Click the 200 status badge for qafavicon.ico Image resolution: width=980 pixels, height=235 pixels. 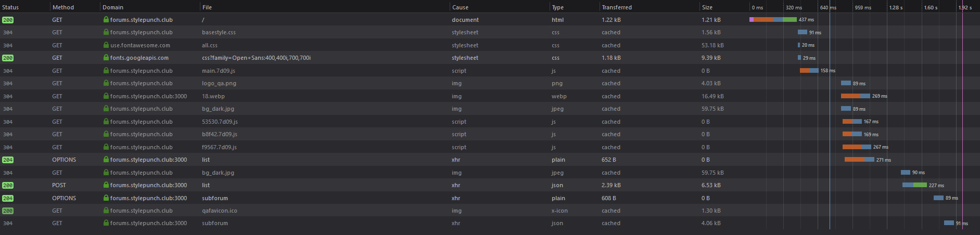click(8, 211)
